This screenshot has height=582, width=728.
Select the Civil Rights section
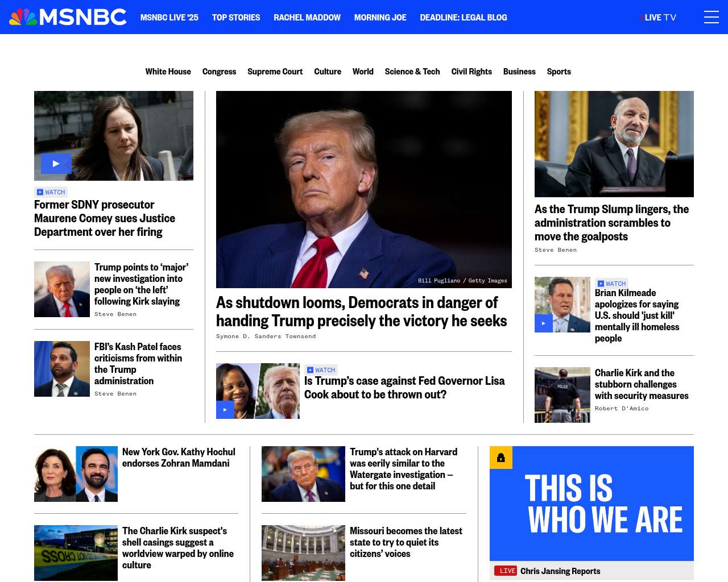point(471,72)
